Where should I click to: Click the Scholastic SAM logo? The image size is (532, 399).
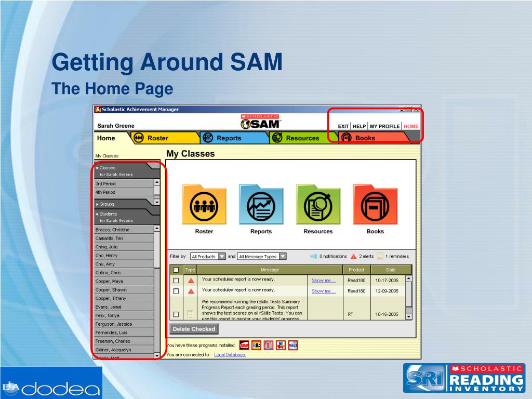point(260,122)
